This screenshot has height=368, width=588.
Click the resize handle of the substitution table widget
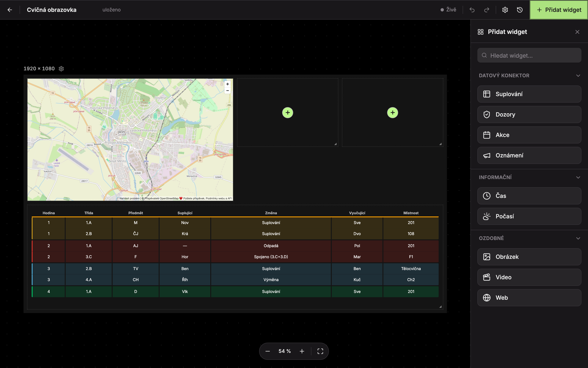440,307
